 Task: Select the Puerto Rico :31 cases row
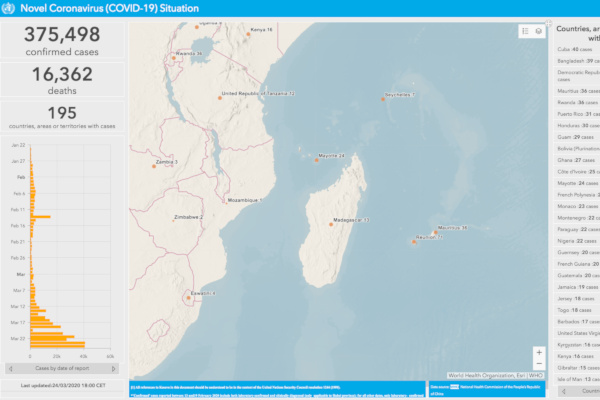tap(577, 114)
